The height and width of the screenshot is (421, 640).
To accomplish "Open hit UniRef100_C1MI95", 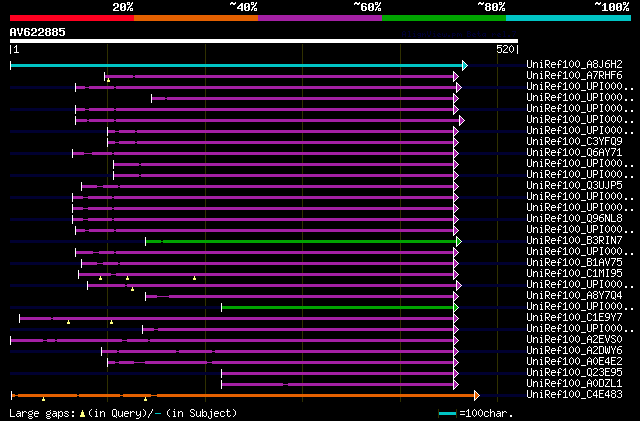I will tap(574, 274).
